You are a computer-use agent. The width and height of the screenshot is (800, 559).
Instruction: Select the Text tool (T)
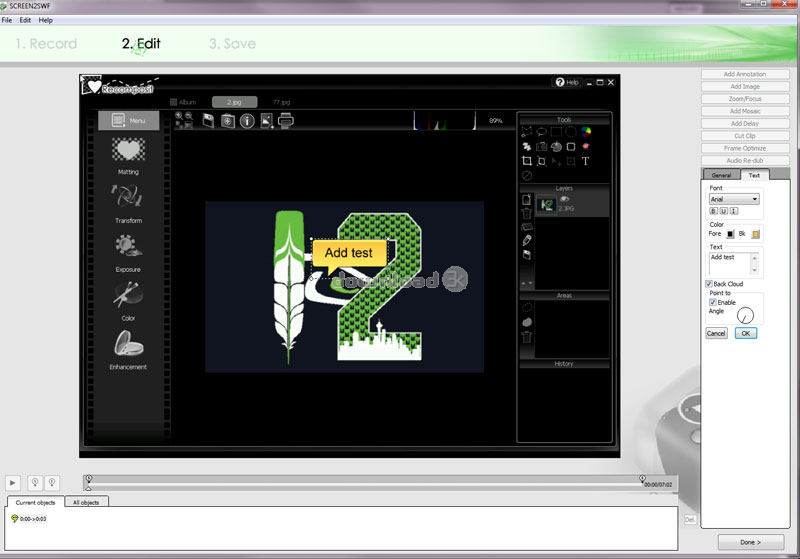pyautogui.click(x=586, y=161)
